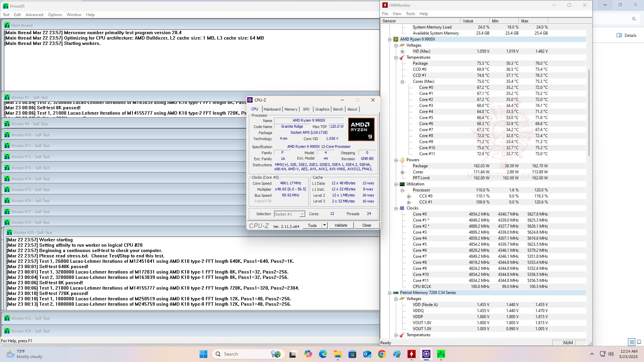Open the Tools menu in HWMonitor
This screenshot has width=644, height=362.
[410, 14]
